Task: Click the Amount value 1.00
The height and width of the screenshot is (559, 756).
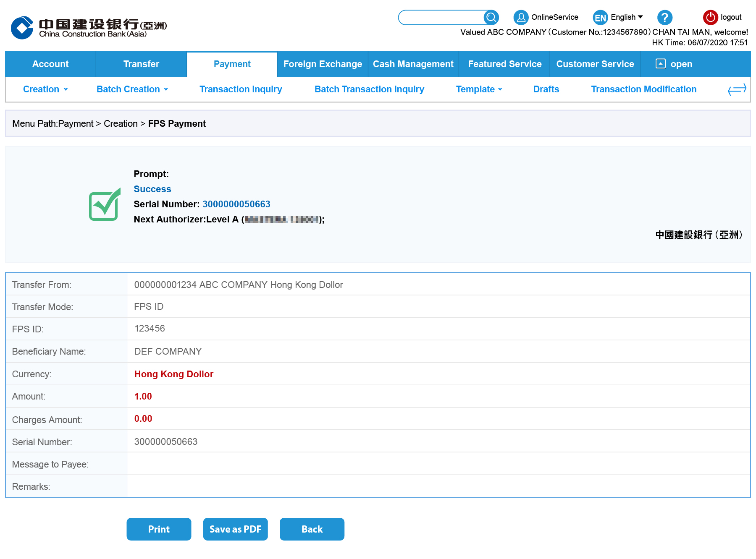Action: pos(143,396)
